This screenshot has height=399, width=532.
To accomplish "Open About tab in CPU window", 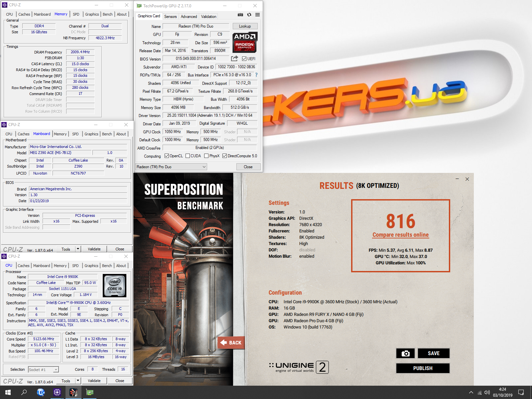I will 121,266.
